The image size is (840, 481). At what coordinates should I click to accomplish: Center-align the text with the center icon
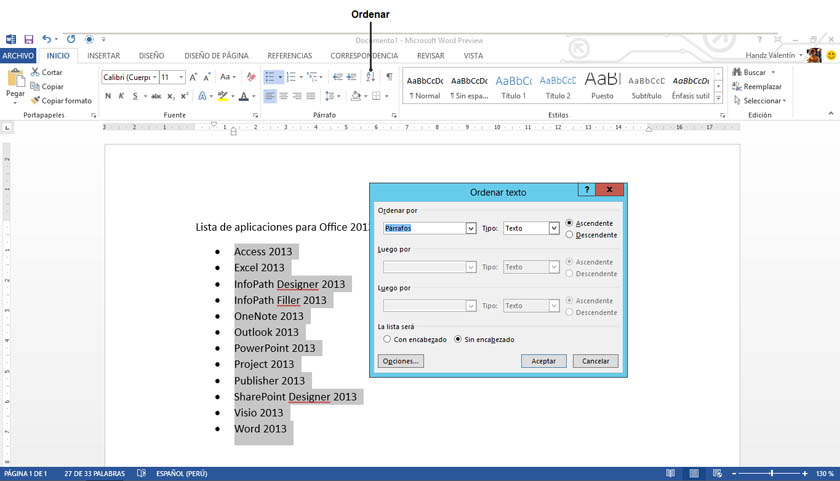[x=284, y=97]
